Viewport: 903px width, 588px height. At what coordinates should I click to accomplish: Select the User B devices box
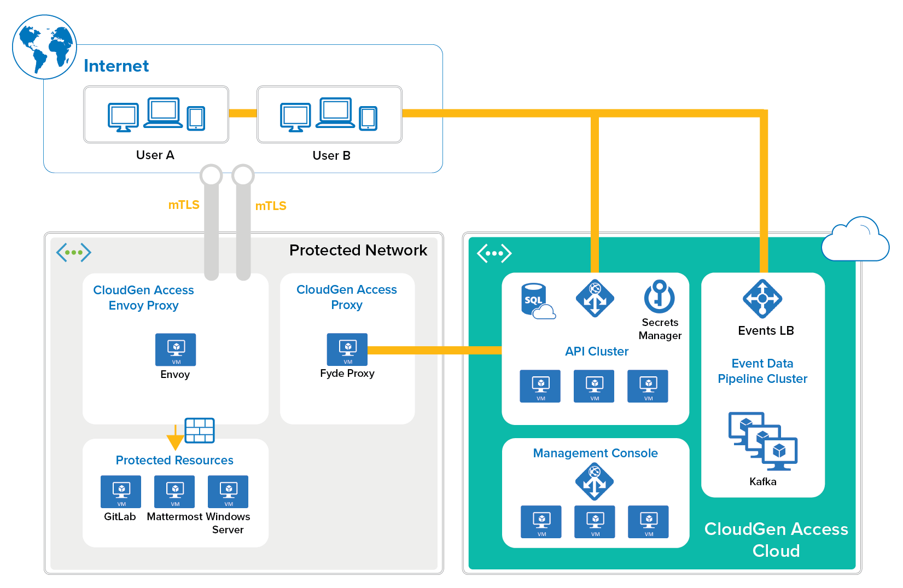330,114
